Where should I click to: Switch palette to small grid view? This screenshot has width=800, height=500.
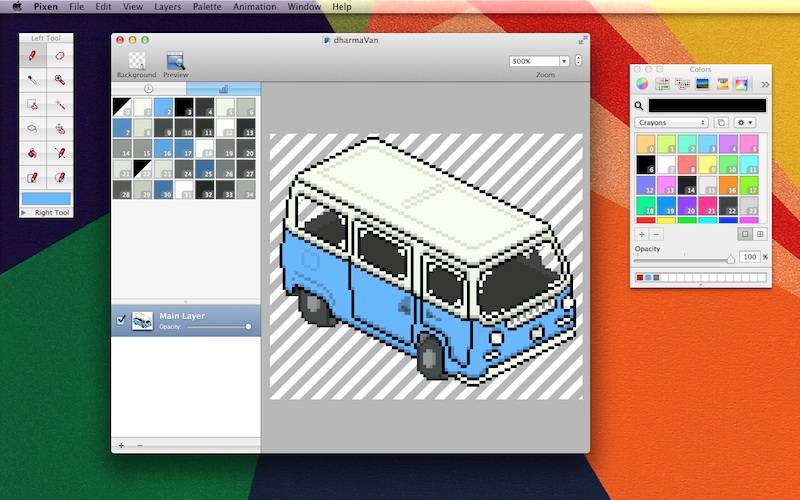[761, 234]
